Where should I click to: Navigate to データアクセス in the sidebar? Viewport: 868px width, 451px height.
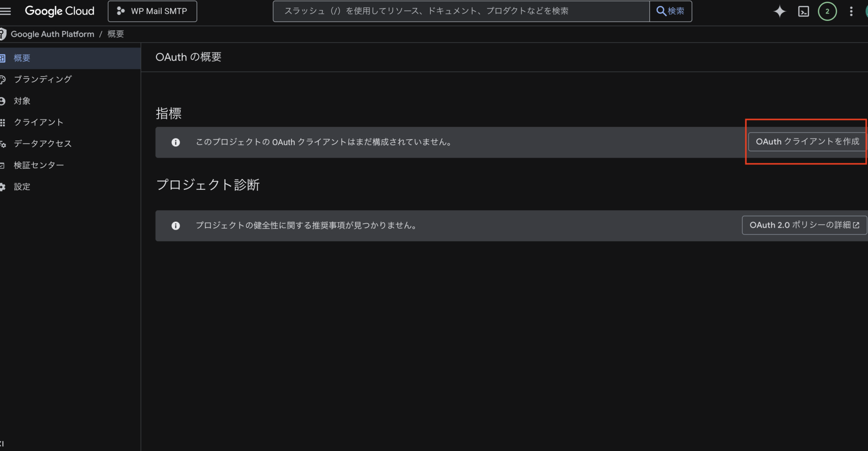coord(42,144)
